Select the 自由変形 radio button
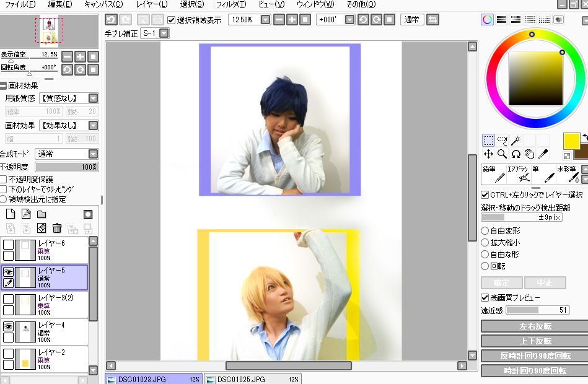This screenshot has height=384, width=588. pos(485,230)
